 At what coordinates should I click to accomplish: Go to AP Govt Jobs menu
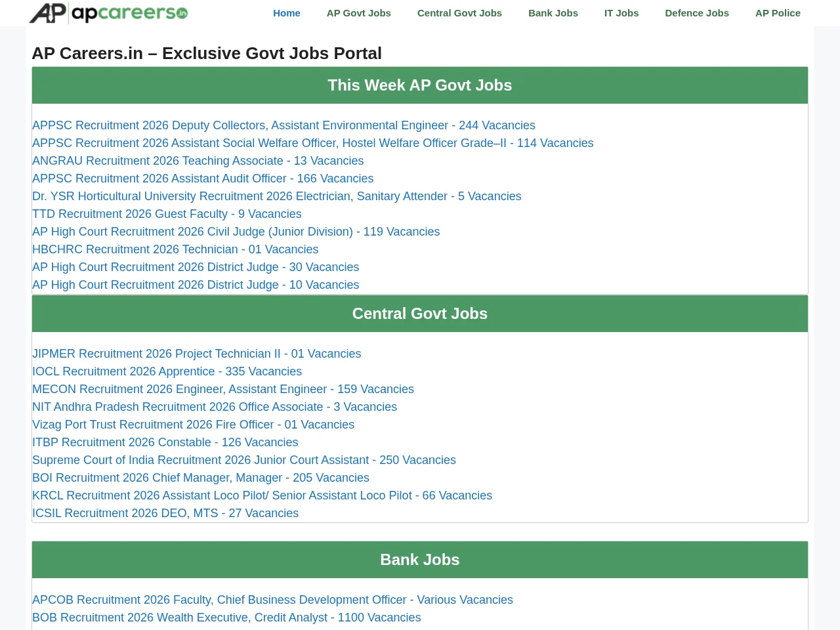pyautogui.click(x=359, y=13)
